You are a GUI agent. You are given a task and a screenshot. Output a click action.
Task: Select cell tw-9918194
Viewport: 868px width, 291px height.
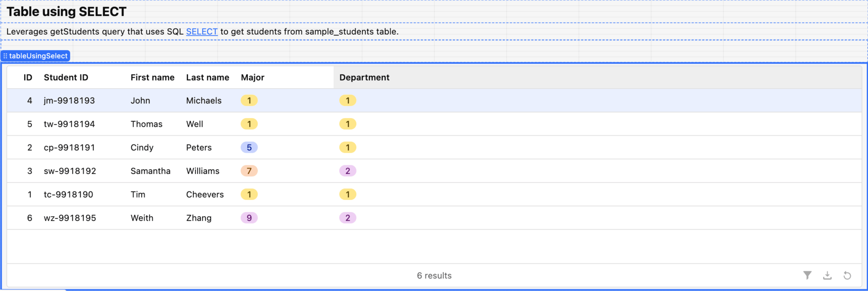pos(69,124)
